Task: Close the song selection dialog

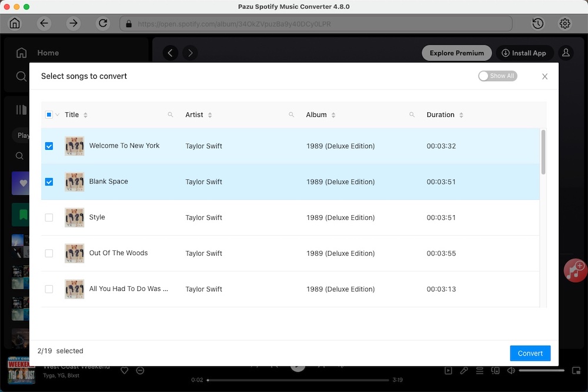Action: tap(544, 76)
